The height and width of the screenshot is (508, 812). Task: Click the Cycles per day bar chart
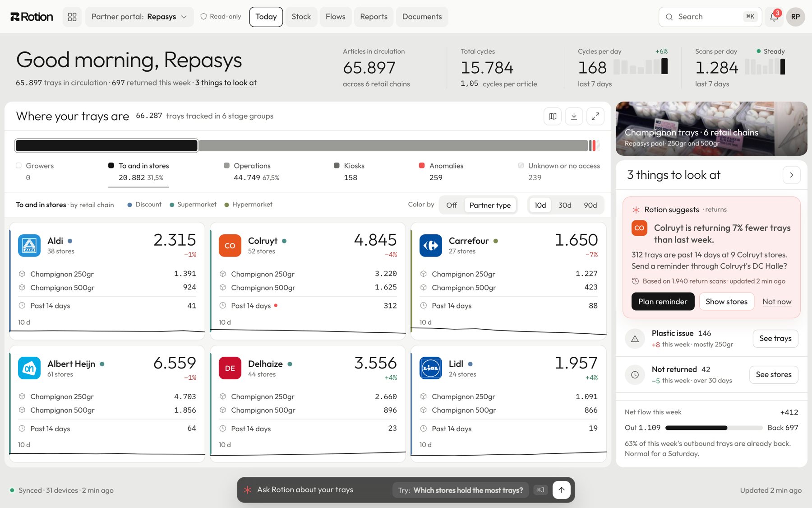click(x=641, y=66)
